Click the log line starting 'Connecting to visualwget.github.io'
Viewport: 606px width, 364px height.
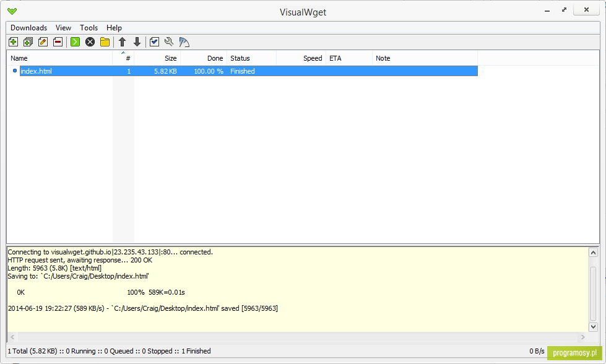tap(110, 252)
